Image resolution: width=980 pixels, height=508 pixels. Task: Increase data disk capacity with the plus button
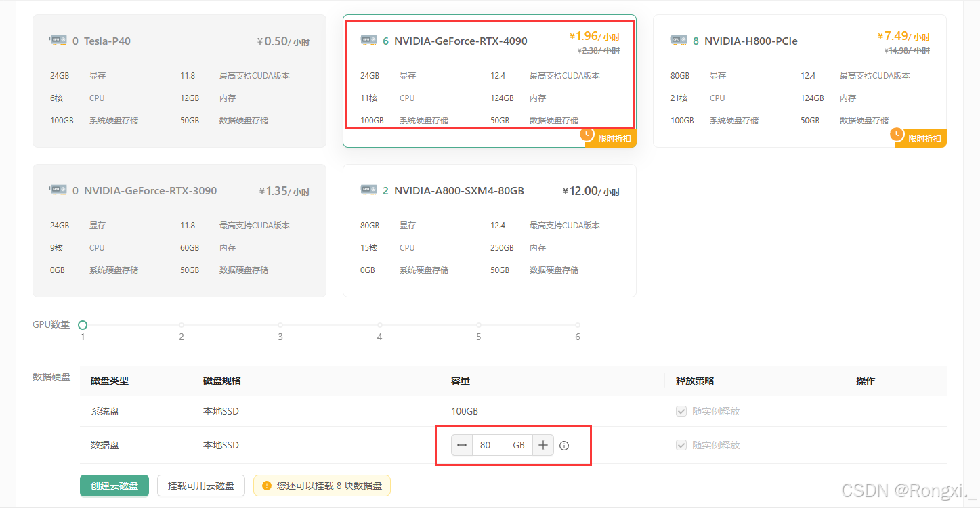pyautogui.click(x=543, y=445)
